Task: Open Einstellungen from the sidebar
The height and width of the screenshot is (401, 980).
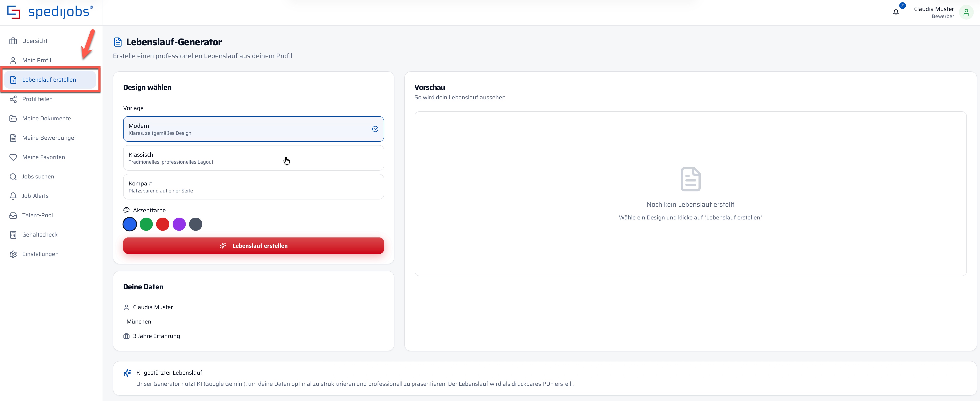Action: tap(50, 254)
